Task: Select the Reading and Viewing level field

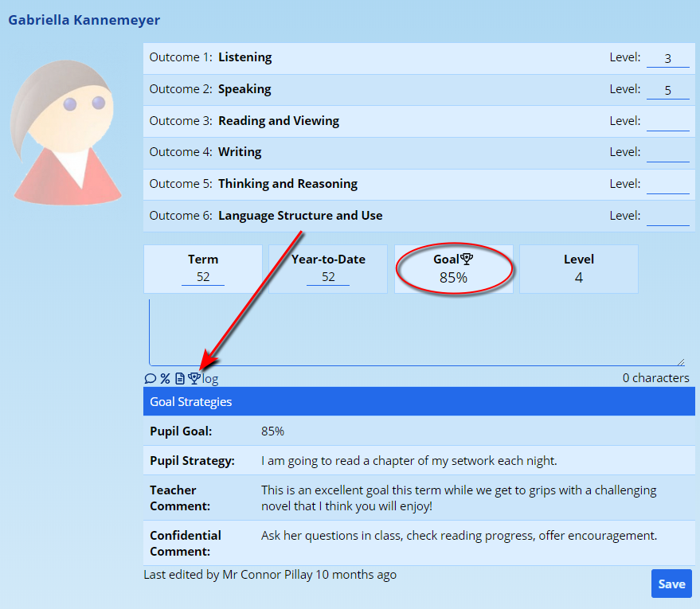Action: coord(667,121)
